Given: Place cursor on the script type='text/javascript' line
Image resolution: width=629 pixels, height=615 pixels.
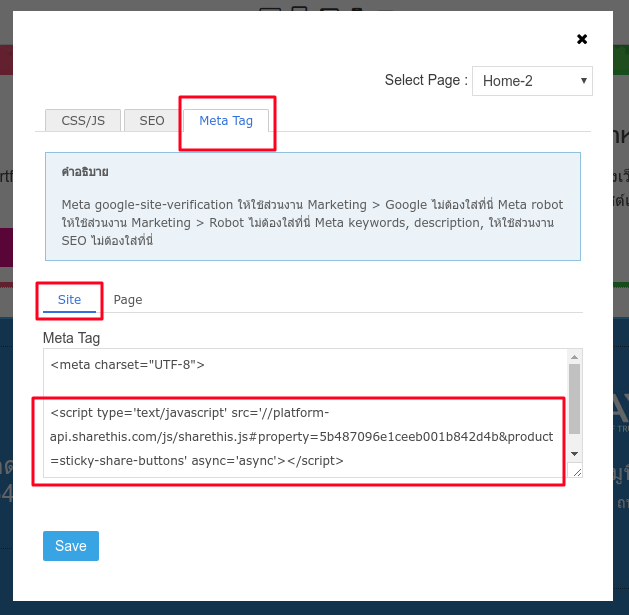Looking at the screenshot, I should click(x=190, y=413).
